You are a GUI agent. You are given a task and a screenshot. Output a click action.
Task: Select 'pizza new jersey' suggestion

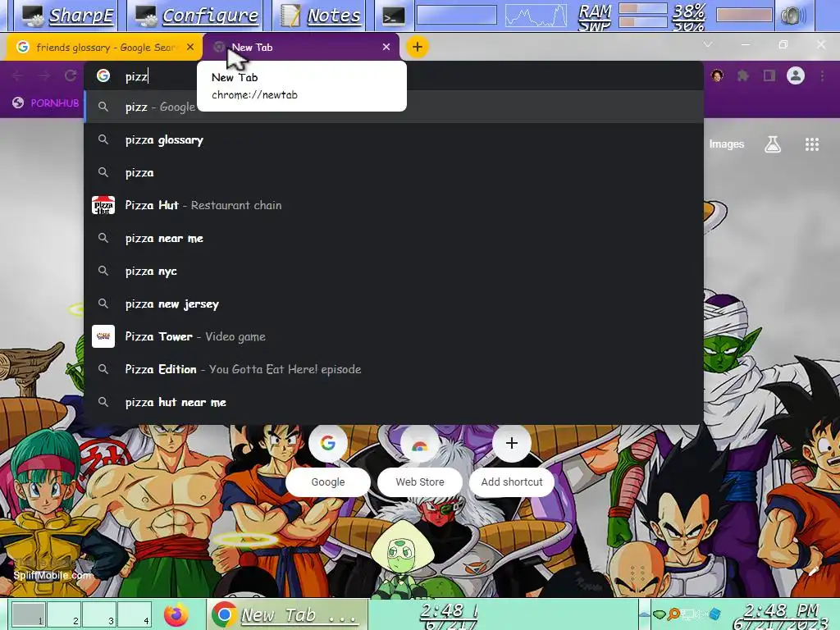394,304
